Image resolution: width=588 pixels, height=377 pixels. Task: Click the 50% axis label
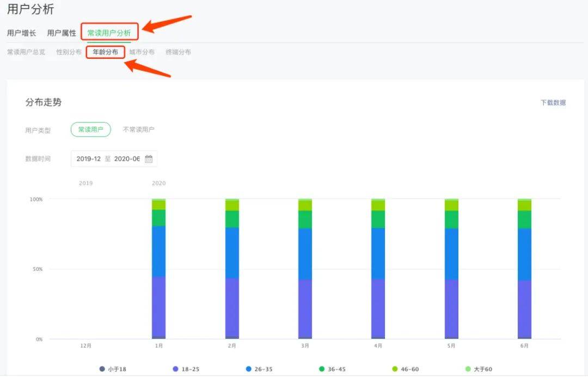pos(38,269)
